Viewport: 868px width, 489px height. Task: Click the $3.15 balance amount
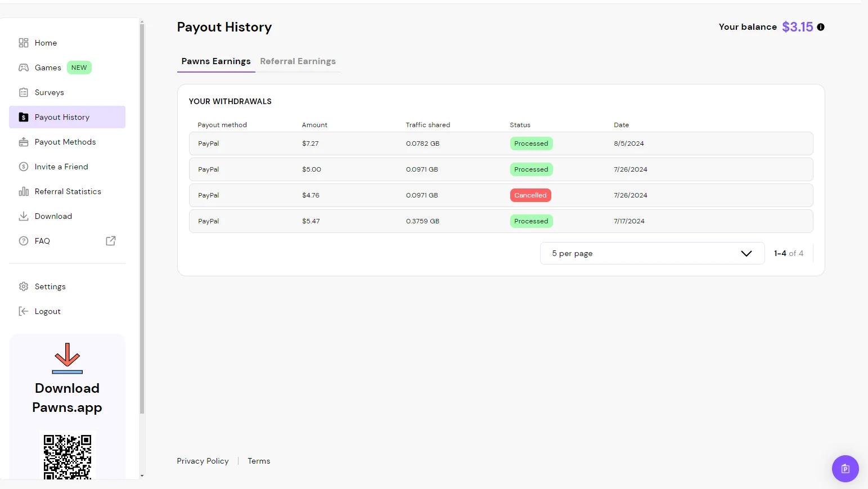click(798, 27)
